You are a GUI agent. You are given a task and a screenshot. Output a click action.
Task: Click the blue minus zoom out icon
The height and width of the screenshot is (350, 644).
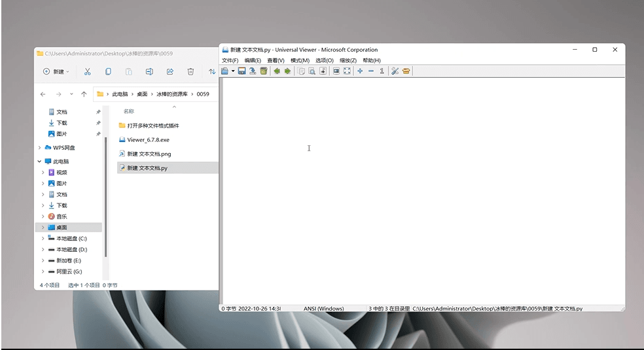(371, 71)
